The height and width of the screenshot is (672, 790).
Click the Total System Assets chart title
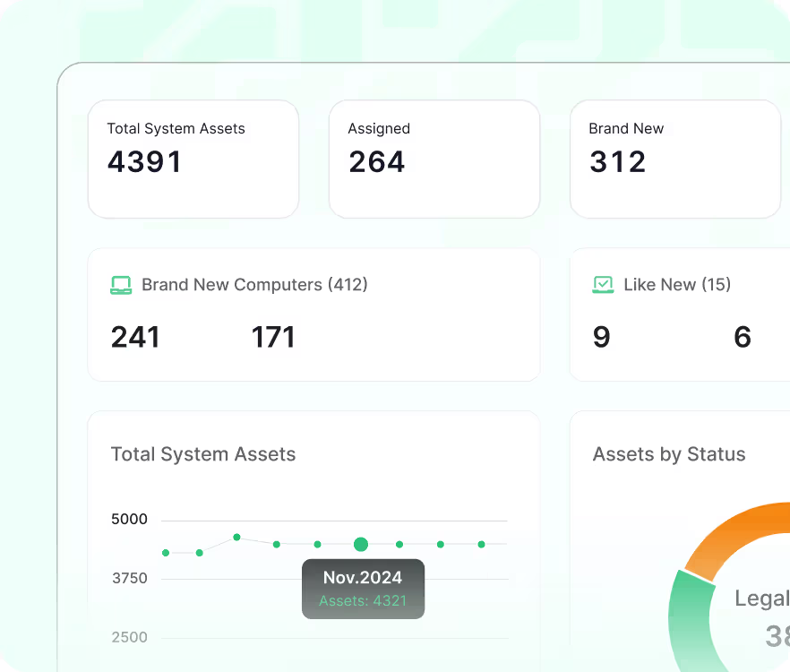coord(203,454)
